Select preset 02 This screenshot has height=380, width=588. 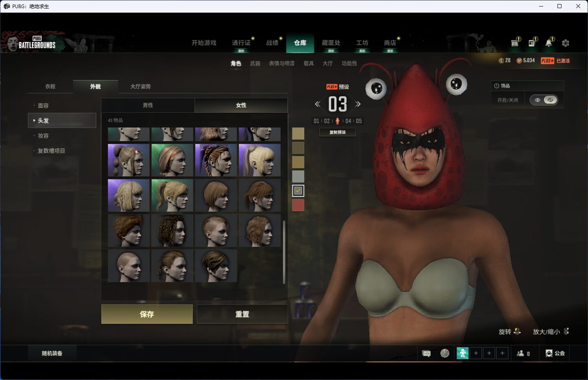[327, 121]
